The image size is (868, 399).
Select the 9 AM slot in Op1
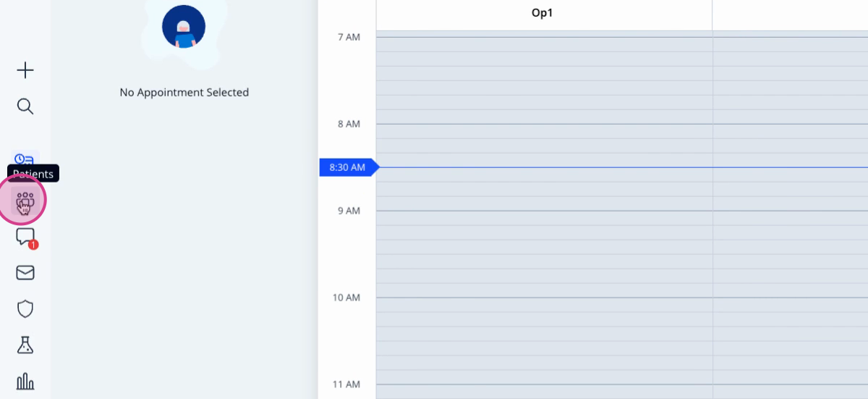point(544,218)
